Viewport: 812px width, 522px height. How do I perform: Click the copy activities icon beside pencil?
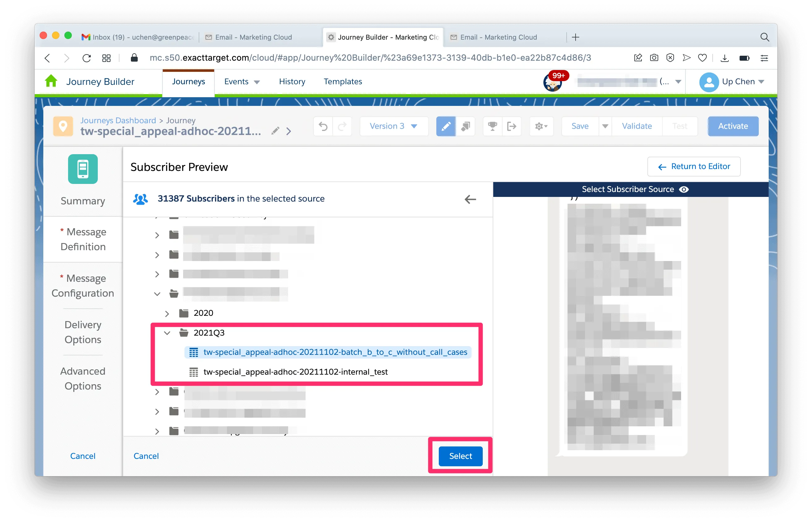pos(465,126)
